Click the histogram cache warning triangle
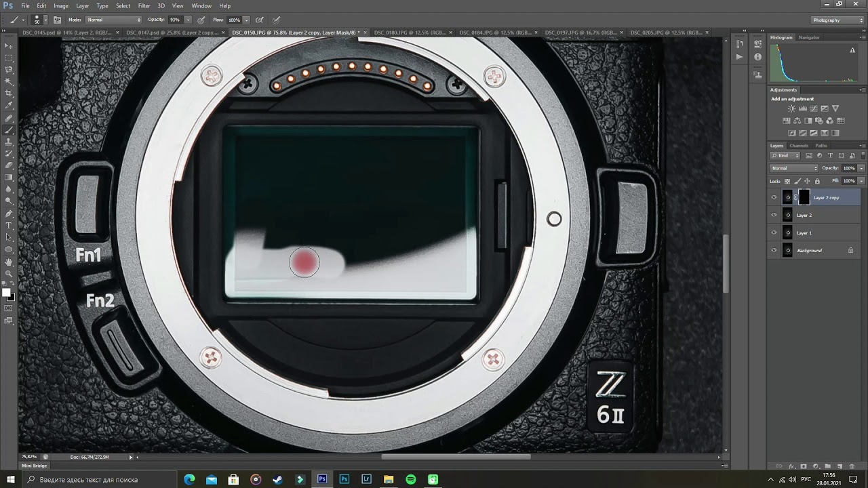Screen dimensions: 868x488 pos(852,50)
